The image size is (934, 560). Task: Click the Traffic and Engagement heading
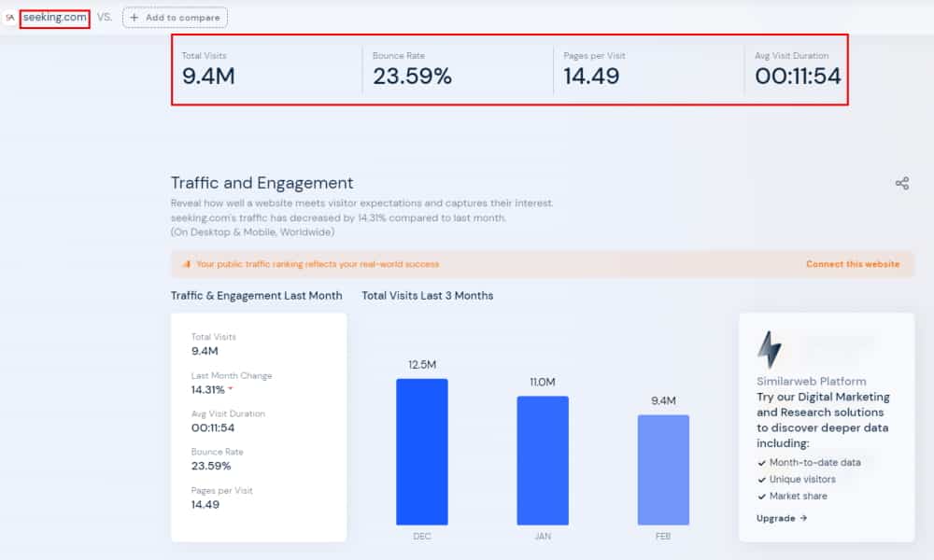(262, 183)
